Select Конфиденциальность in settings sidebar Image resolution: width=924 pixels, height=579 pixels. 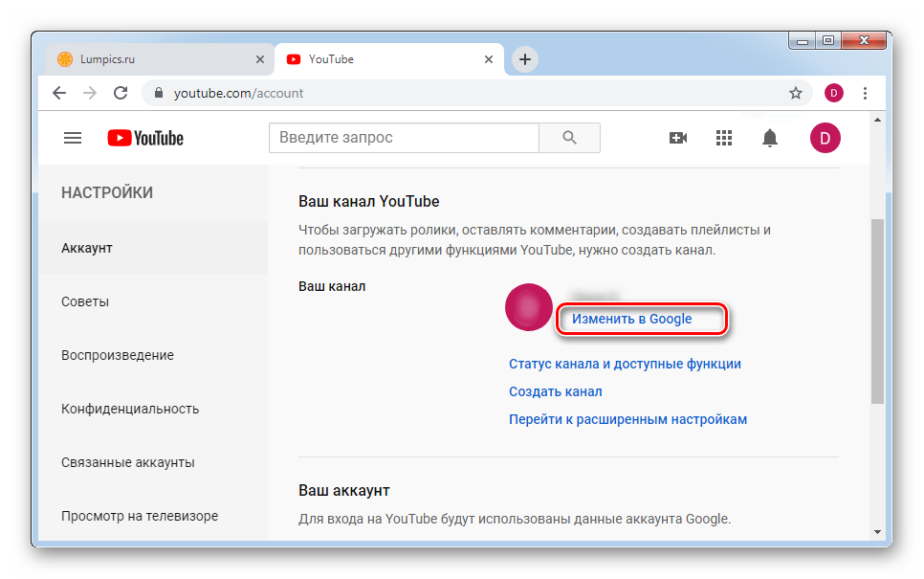[130, 409]
